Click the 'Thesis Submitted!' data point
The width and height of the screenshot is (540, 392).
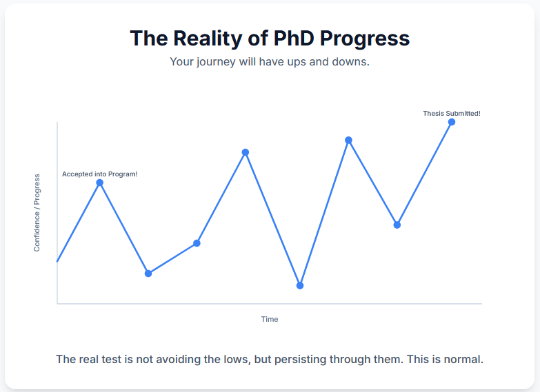pyautogui.click(x=452, y=122)
